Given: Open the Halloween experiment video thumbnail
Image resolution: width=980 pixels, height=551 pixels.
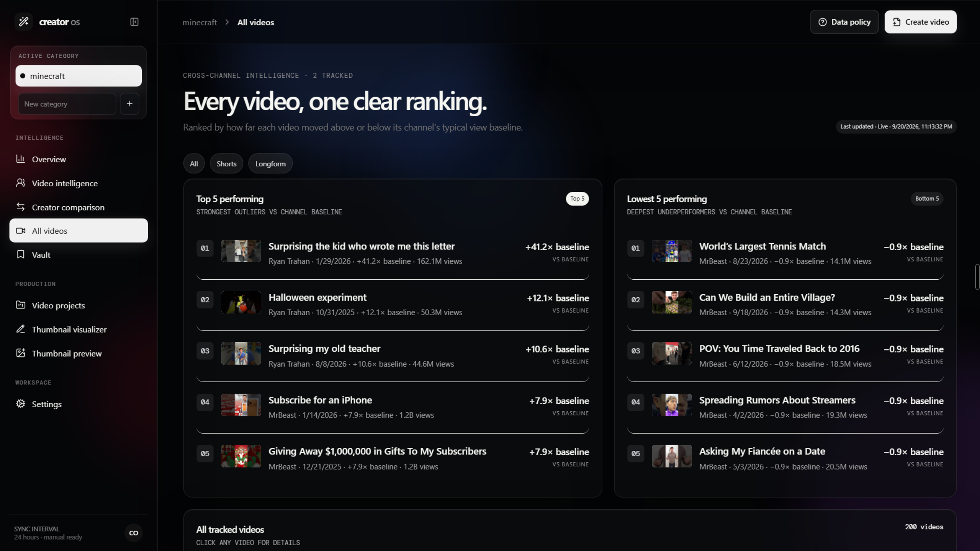Looking at the screenshot, I should [241, 302].
